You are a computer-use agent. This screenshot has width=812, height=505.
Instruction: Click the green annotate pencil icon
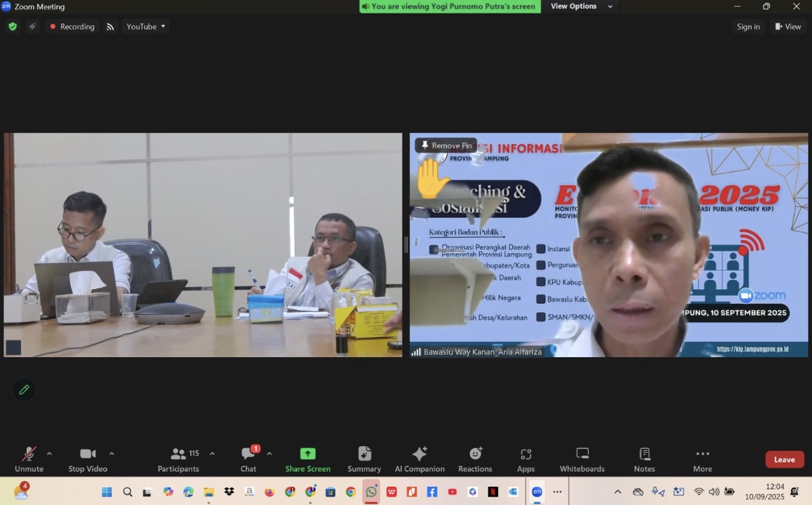24,390
